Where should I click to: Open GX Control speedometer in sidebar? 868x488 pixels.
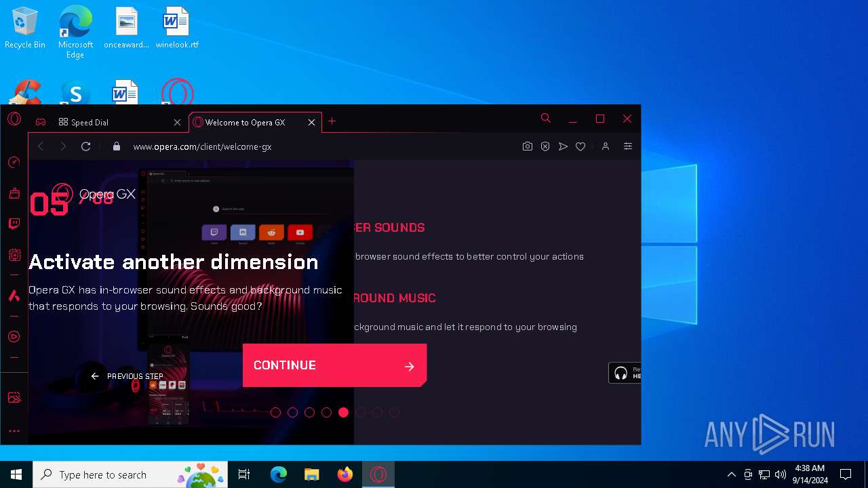point(14,163)
